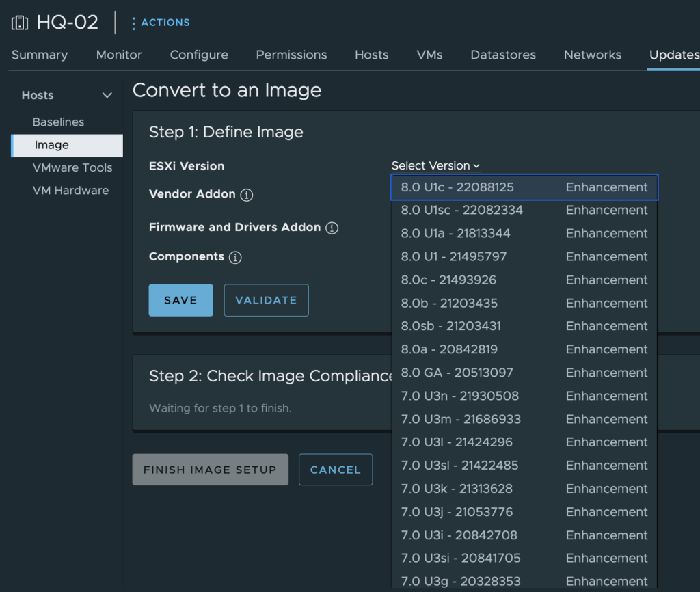Click the Step 1: Define Image heading
Screen dimensions: 700x592
226,132
